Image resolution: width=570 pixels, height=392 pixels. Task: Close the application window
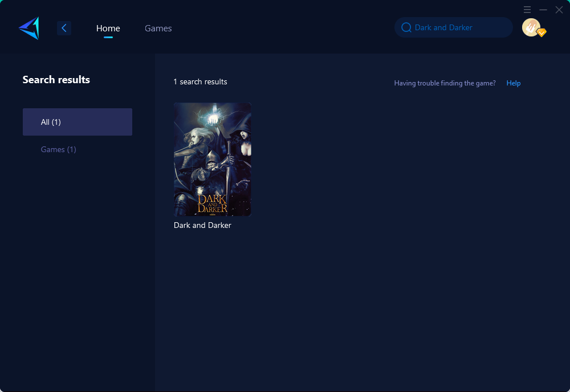(559, 10)
